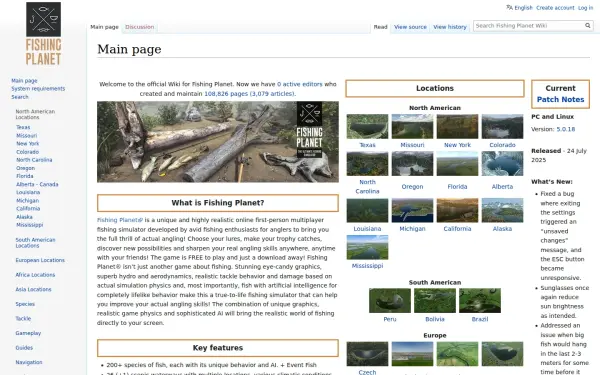Screen dimensions: 600x375
Task: Click the language icon beside English
Action: coord(509,7)
